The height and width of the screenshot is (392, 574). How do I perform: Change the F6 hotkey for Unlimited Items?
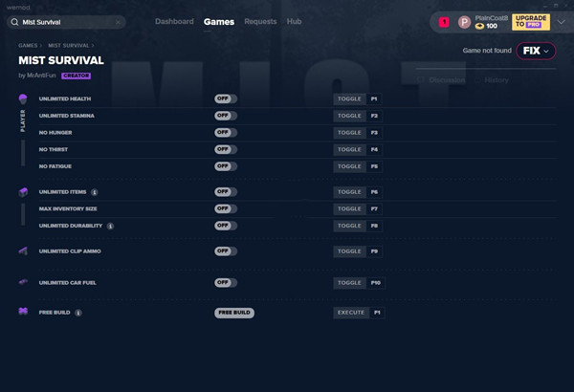click(374, 192)
